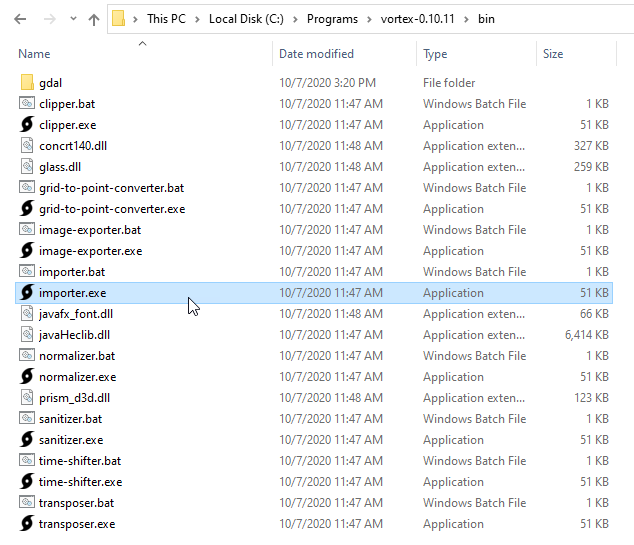Navigate to Local Disk (C:) breadcrumb
Image resolution: width=634 pixels, height=545 pixels.
tap(246, 19)
